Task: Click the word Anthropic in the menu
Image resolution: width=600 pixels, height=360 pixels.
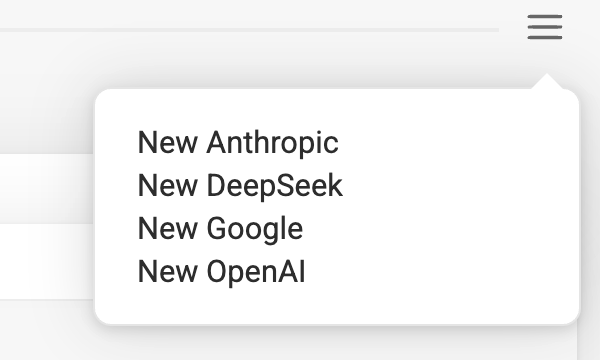Action: [x=272, y=142]
